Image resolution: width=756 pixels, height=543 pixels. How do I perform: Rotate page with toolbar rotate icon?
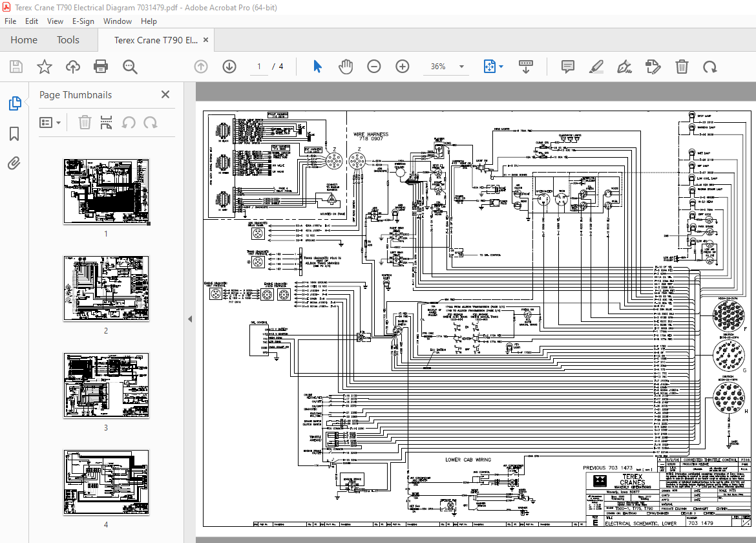click(x=709, y=67)
